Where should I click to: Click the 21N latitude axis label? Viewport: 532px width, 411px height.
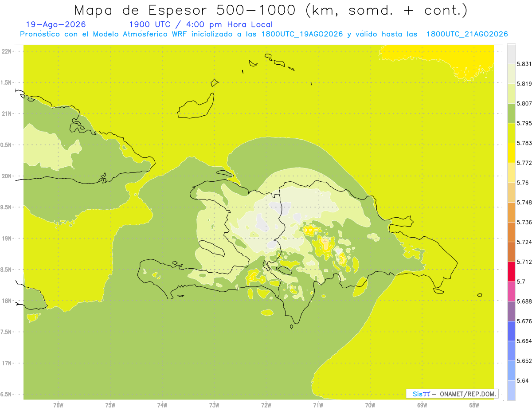[6, 114]
